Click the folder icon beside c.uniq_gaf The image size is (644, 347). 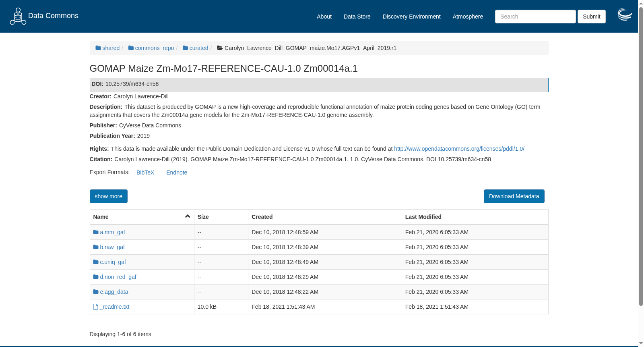(x=96, y=262)
